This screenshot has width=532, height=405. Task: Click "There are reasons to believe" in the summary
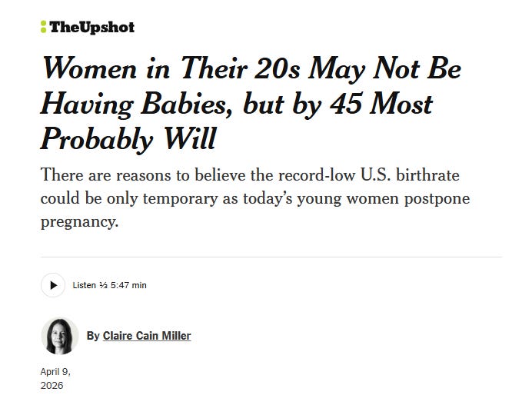click(143, 175)
